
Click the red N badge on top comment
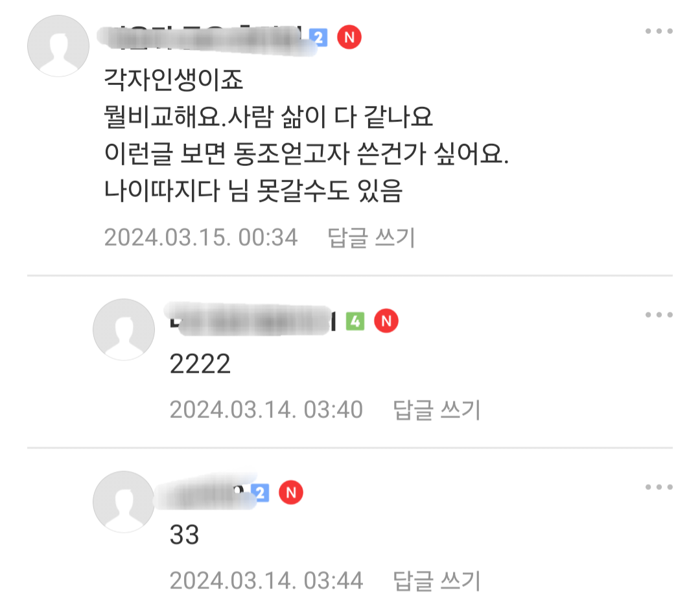click(349, 37)
